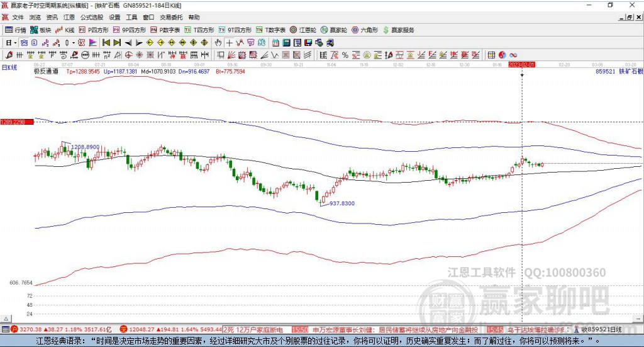Image resolution: width=644 pixels, height=347 pixels.
Task: Open the 赢家轮 wheel tool
Action: click(334, 30)
